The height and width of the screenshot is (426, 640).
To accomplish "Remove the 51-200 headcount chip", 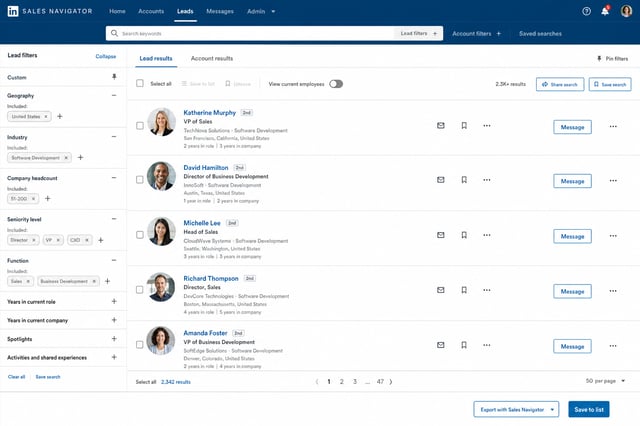I will pos(33,199).
